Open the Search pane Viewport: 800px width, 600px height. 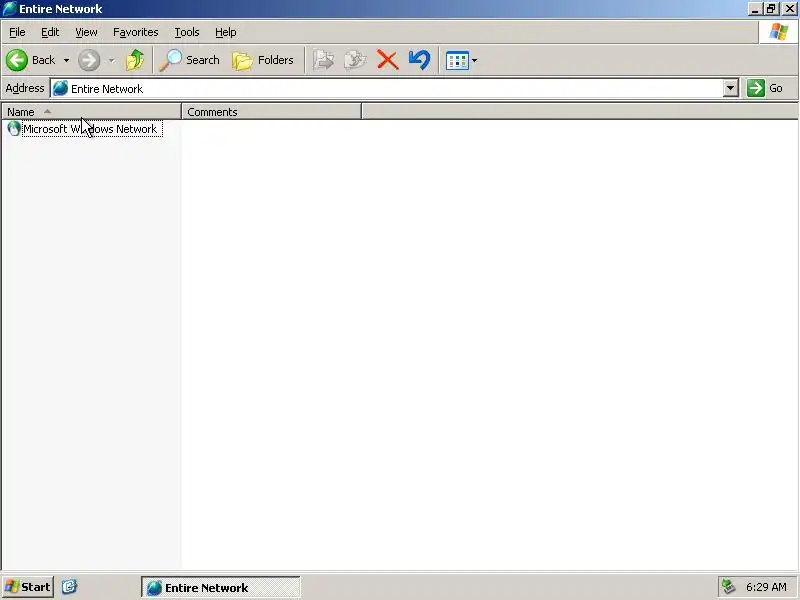189,60
